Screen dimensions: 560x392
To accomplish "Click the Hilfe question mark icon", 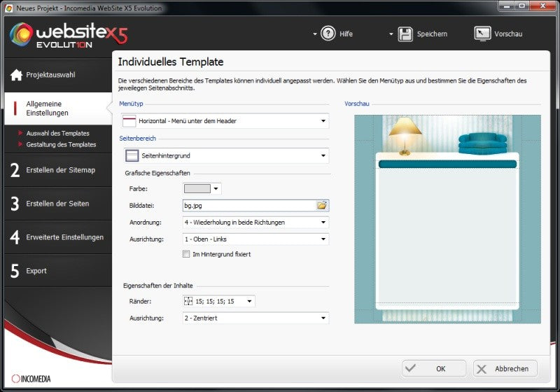I will coord(328,34).
